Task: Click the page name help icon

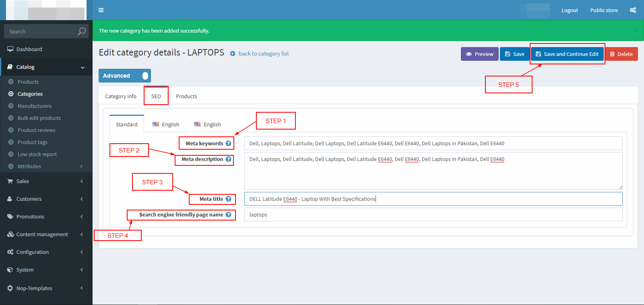Action: click(x=228, y=214)
